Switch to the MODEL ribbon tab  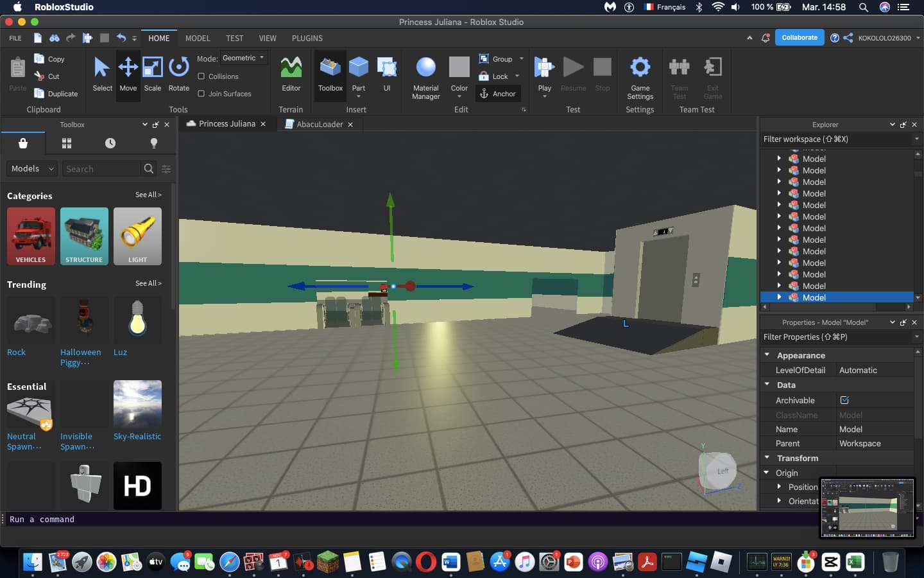pos(198,39)
